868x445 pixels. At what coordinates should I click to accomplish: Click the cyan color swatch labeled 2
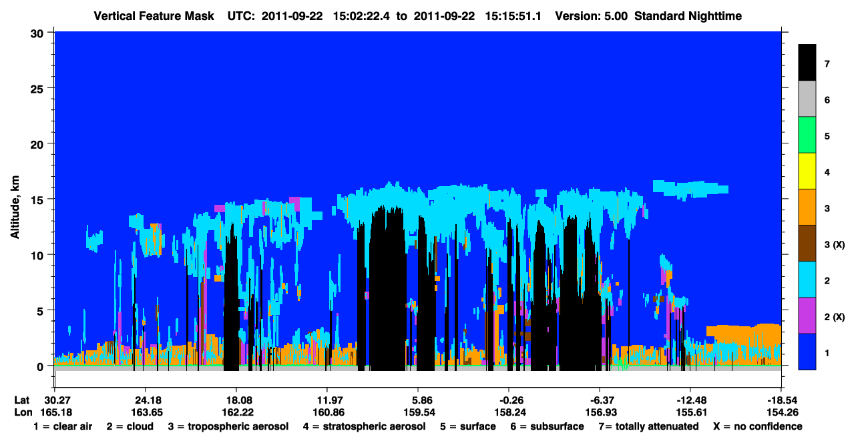point(807,280)
